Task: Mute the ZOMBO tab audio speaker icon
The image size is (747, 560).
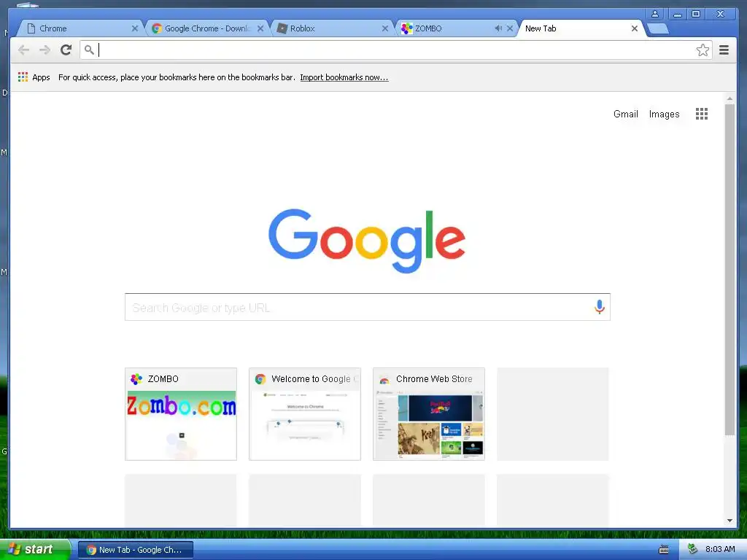Action: [x=498, y=28]
